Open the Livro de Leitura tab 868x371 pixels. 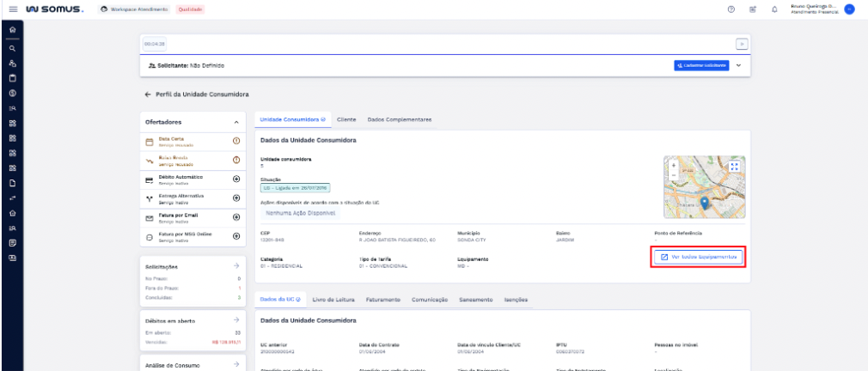(x=333, y=299)
